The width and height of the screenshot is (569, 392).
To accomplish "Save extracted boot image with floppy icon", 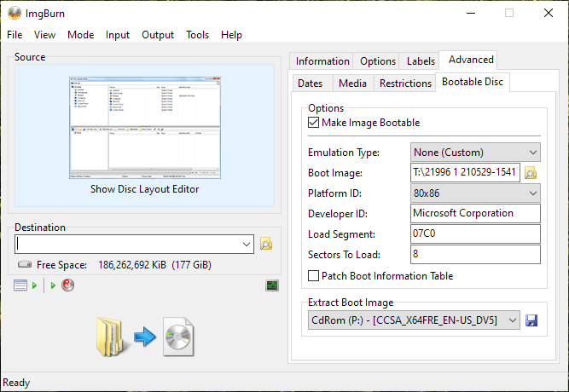I will click(531, 320).
